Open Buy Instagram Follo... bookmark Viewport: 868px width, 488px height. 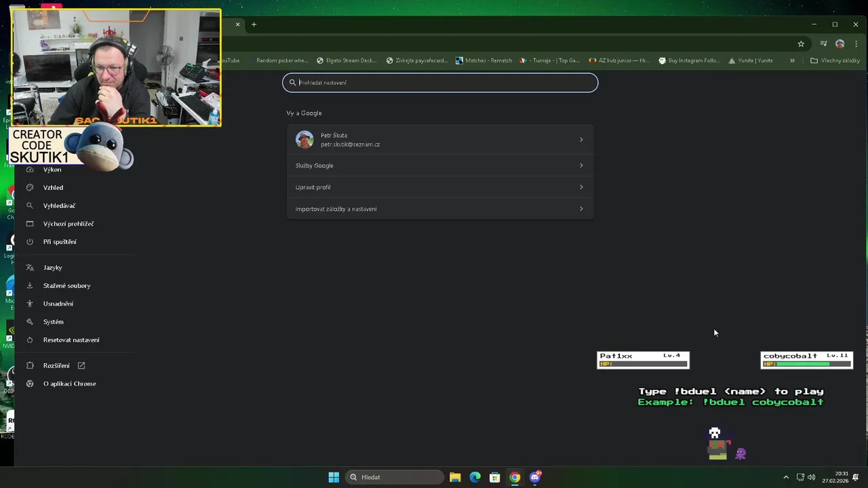689,60
